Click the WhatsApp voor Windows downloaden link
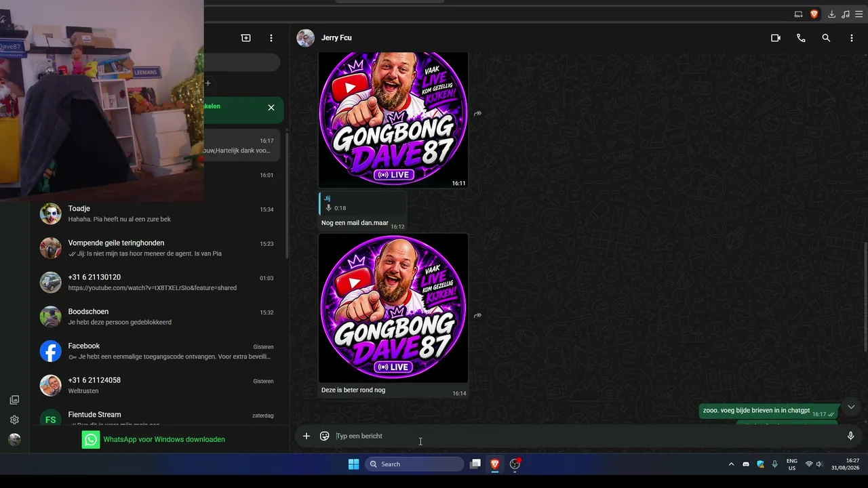Viewport: 868px width, 488px height. 164,439
